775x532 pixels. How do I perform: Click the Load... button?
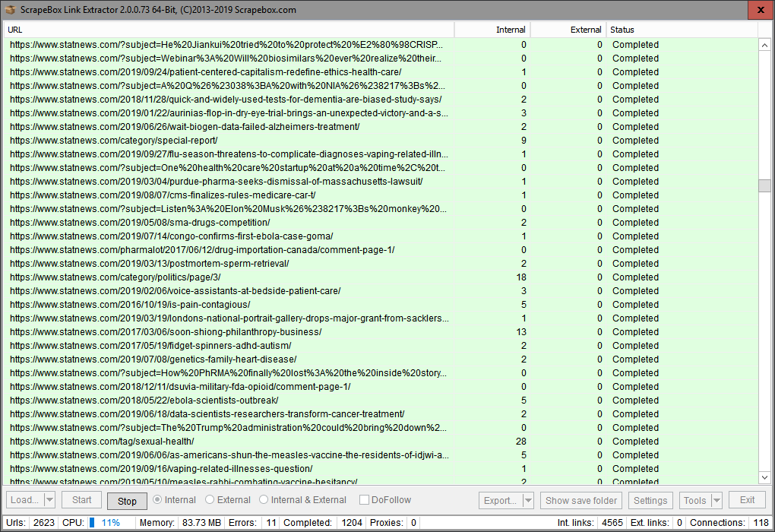[25, 500]
